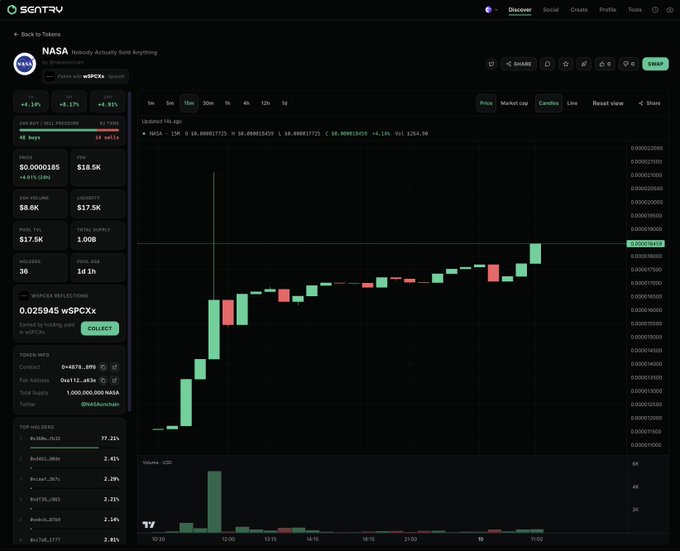Open the Tools menu
The height and width of the screenshot is (551, 680).
point(634,10)
